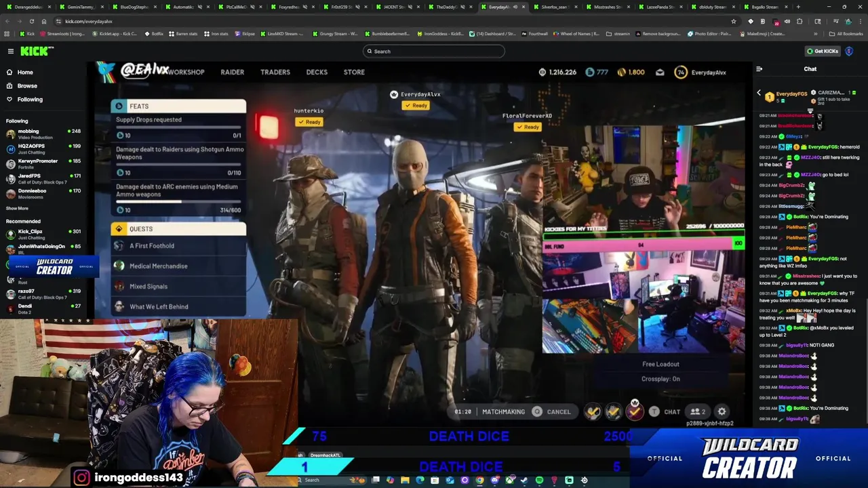The image size is (868, 488).
Task: Open File Explorer from the taskbar
Action: (x=405, y=480)
